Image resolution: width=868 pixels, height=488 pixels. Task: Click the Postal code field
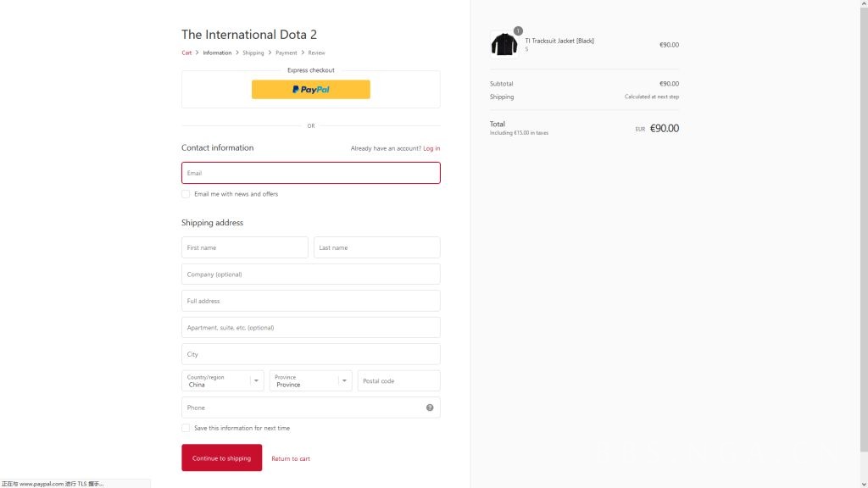398,380
